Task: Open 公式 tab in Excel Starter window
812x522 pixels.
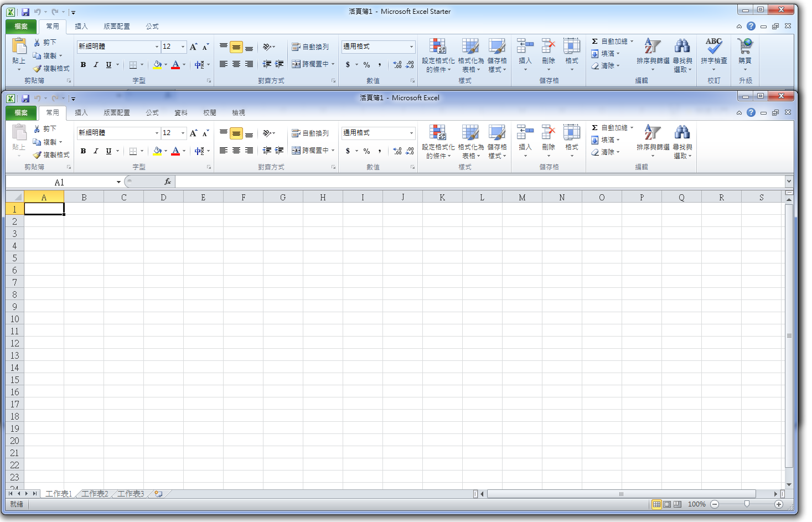Action: (x=152, y=27)
